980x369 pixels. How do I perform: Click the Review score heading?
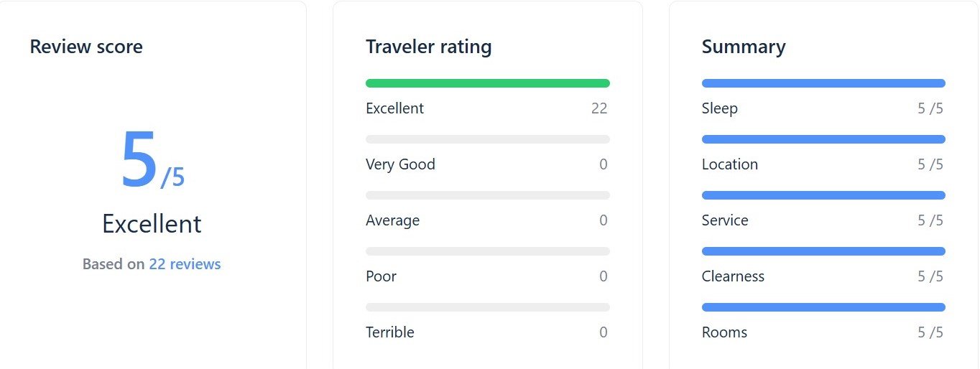86,47
